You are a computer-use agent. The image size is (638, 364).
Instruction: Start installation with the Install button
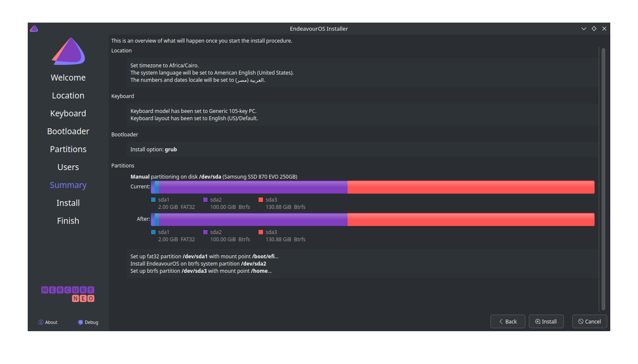(546, 321)
